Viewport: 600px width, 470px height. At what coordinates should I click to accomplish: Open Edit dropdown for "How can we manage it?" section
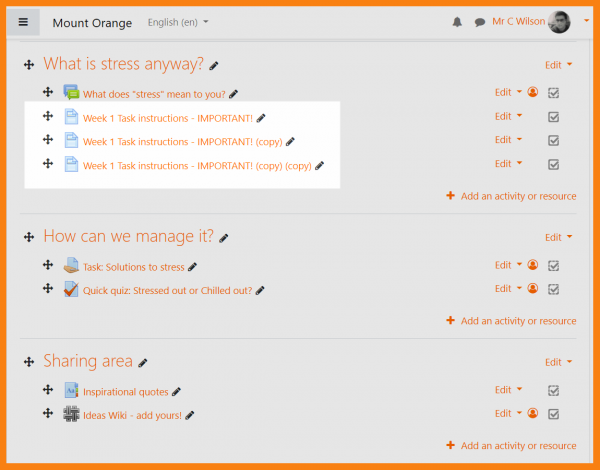558,238
